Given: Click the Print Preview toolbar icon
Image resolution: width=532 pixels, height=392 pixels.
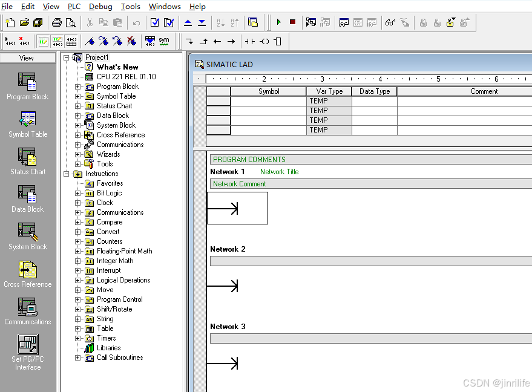Looking at the screenshot, I should (x=71, y=23).
